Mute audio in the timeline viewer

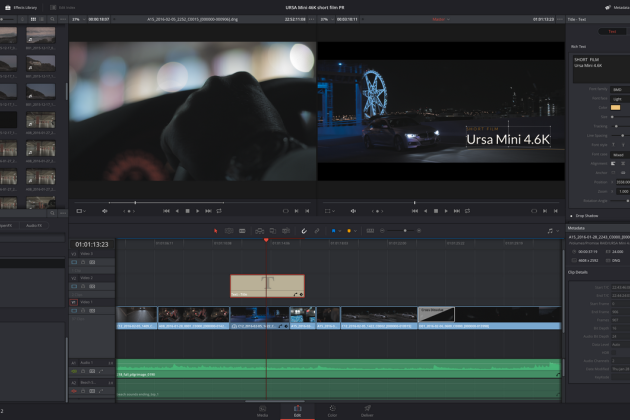(x=353, y=211)
